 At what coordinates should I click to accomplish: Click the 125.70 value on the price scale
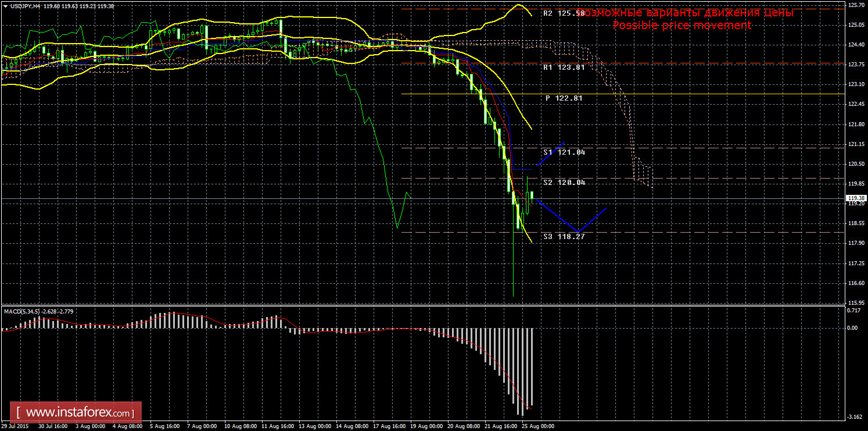point(855,5)
